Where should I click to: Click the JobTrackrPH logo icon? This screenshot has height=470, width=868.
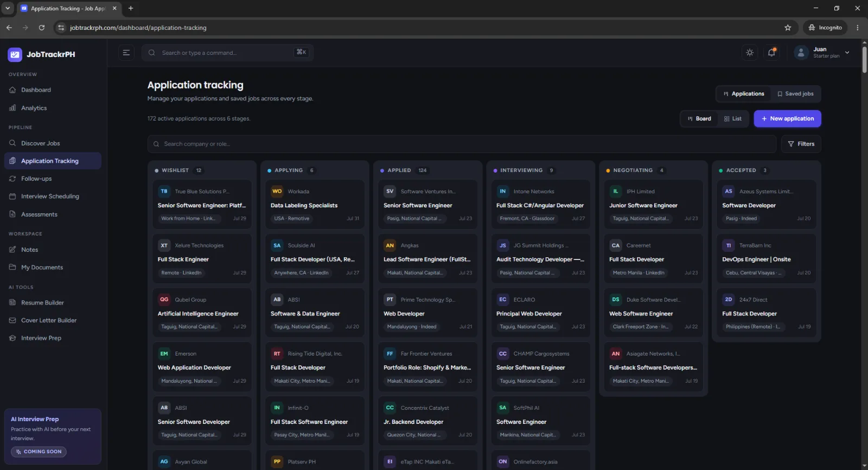coord(15,54)
